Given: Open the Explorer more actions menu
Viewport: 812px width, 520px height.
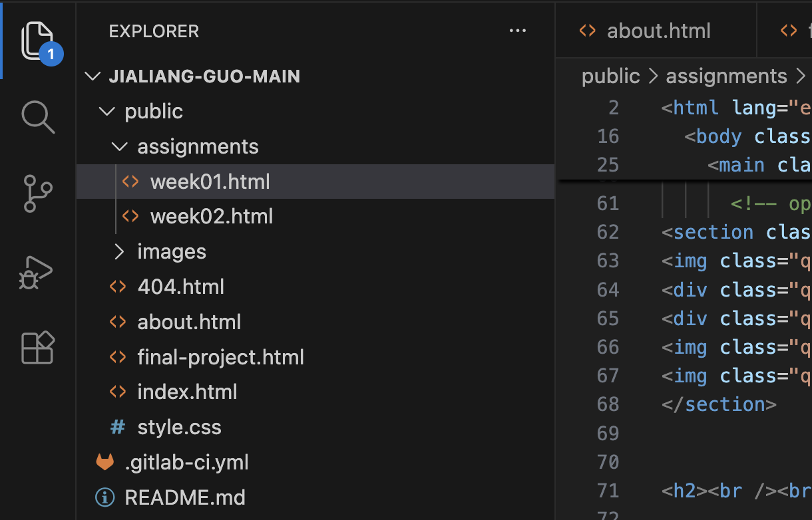Looking at the screenshot, I should pos(518,31).
